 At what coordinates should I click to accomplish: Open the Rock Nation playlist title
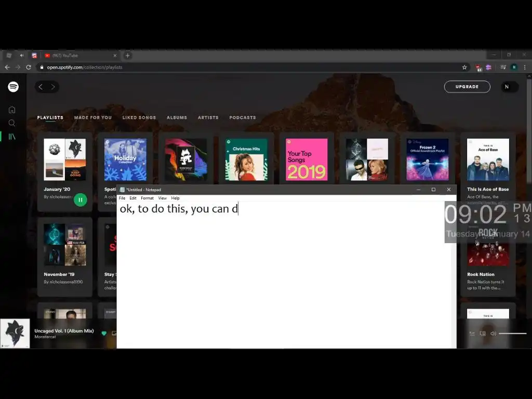[481, 274]
